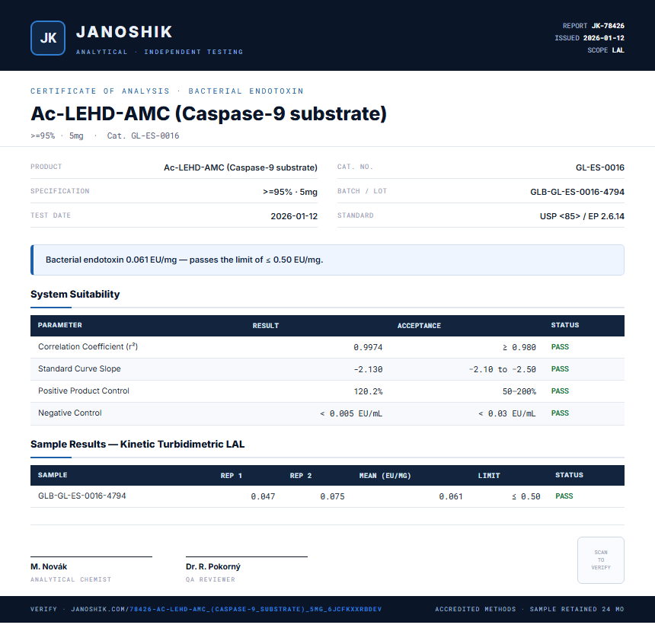Image resolution: width=655 pixels, height=644 pixels.
Task: Open the janoshik.com verification link in footer
Action: point(226,609)
